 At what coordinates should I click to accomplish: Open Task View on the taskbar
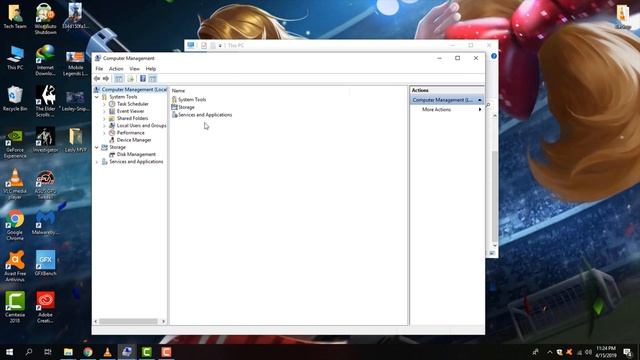click(48, 352)
